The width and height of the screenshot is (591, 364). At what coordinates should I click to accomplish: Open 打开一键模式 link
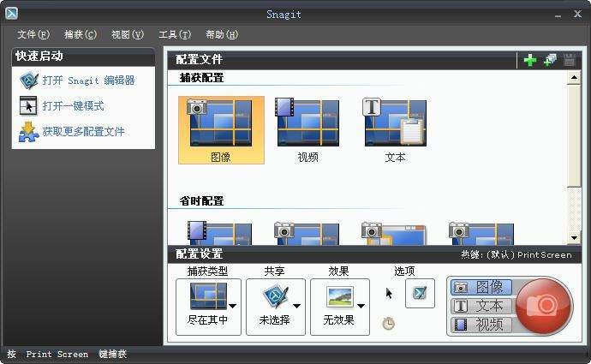[73, 106]
